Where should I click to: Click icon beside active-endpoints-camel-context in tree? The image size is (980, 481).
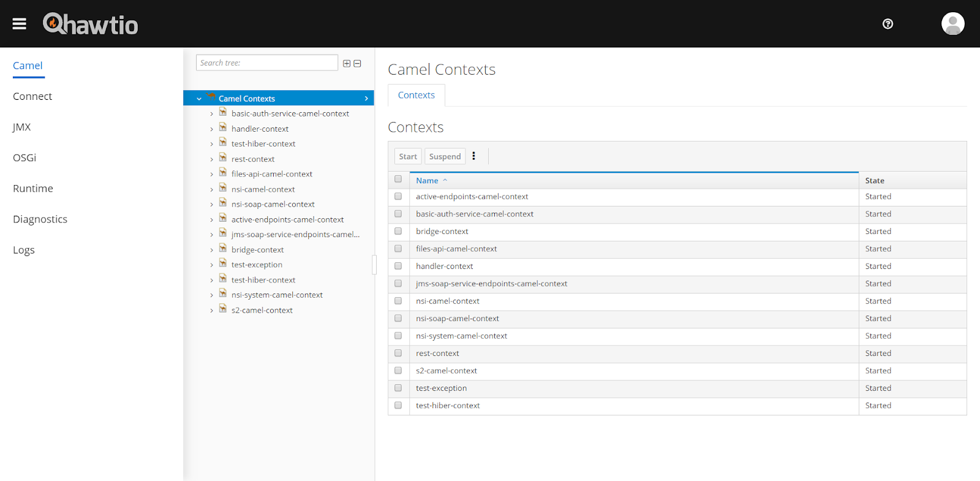223,218
